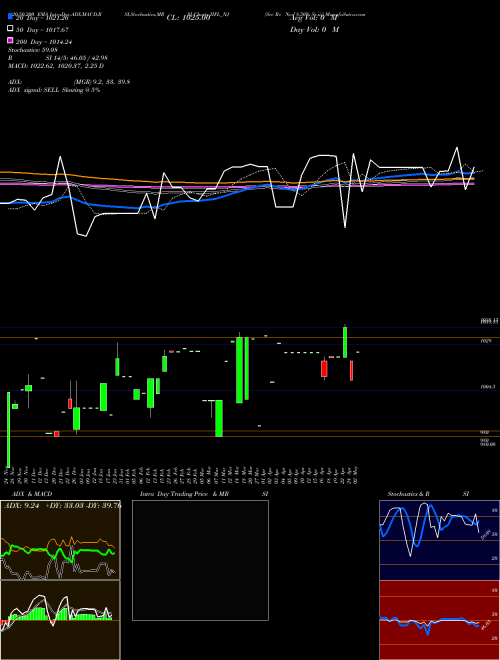500x660 pixels.
Task: Open the red RSI chart panel
Action: (x=439, y=620)
